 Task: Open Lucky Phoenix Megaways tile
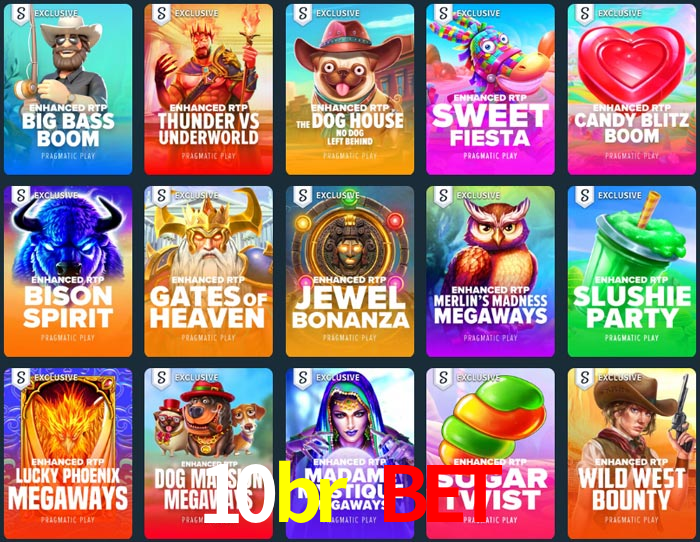pos(68,454)
